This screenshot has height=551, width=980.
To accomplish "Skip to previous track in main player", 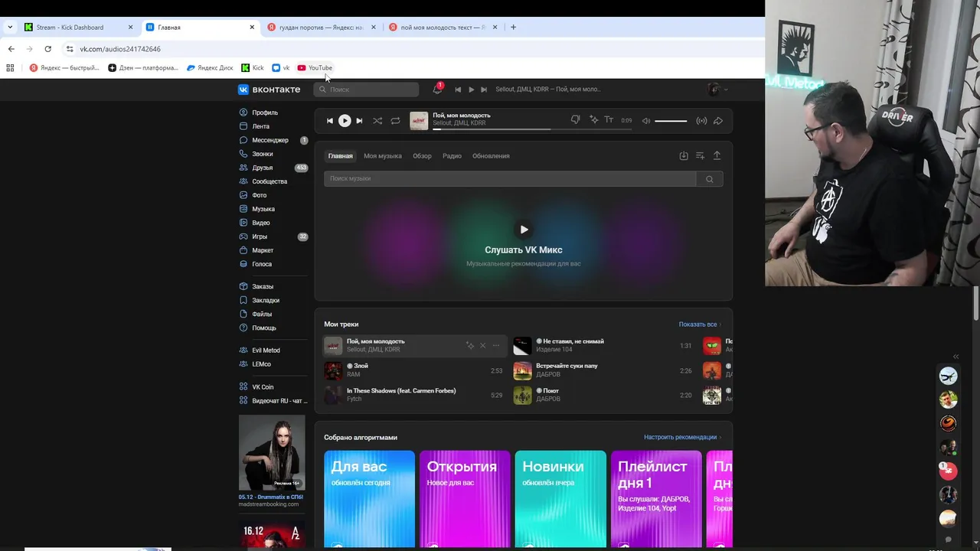I will [330, 121].
